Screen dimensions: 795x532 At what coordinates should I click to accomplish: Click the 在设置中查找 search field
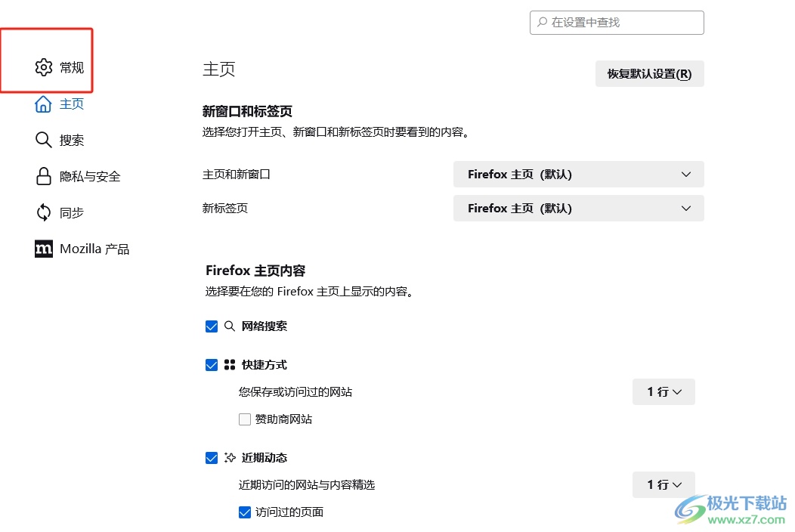[x=617, y=23]
